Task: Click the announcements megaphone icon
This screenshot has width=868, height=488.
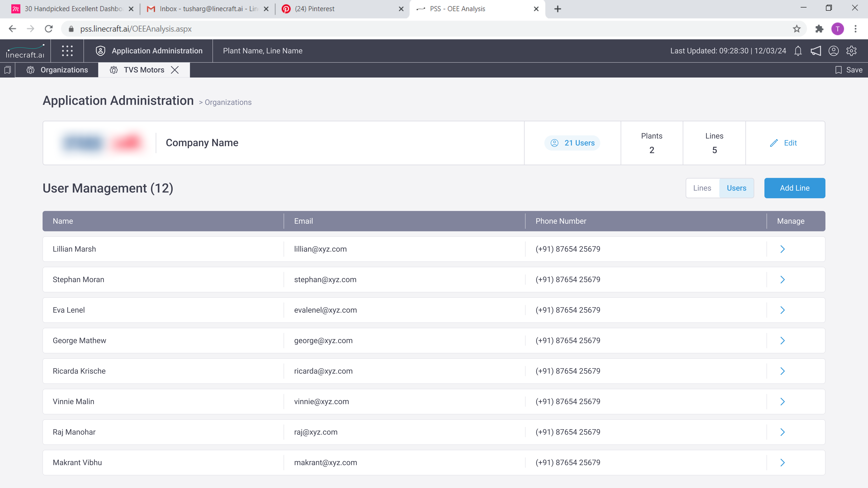Action: coord(815,51)
